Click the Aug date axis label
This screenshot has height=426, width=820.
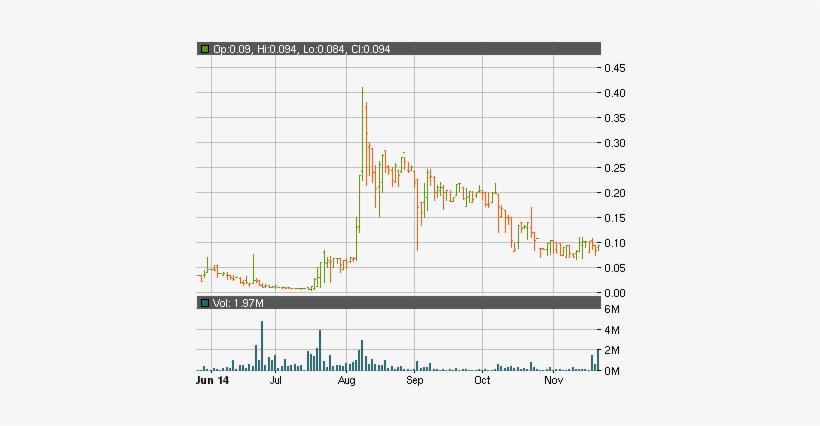[346, 381]
